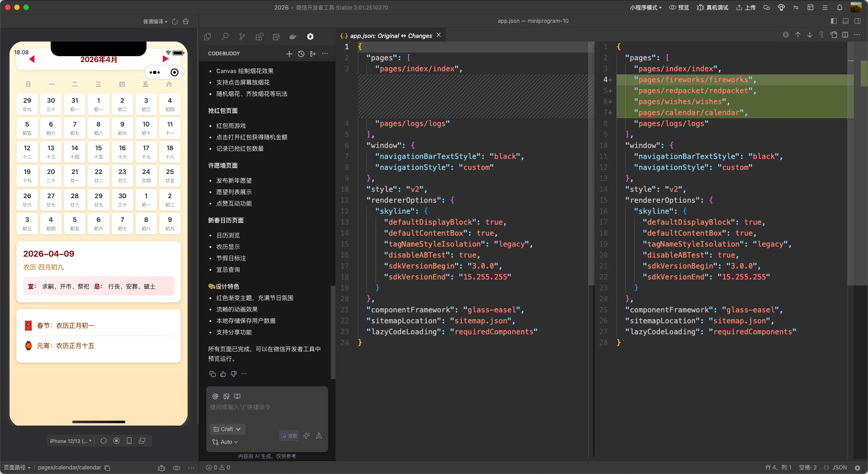868x474 pixels.
Task: Close the app.json diff tab
Action: tap(439, 35)
